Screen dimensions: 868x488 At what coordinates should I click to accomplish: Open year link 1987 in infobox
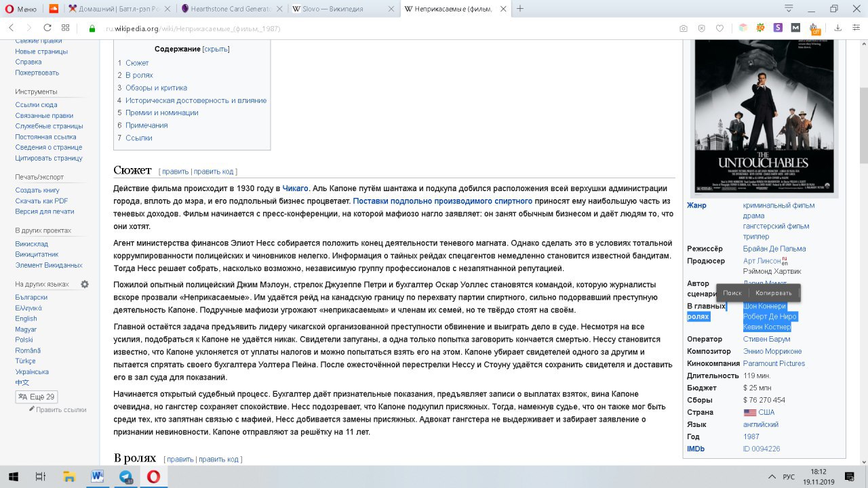tap(751, 436)
